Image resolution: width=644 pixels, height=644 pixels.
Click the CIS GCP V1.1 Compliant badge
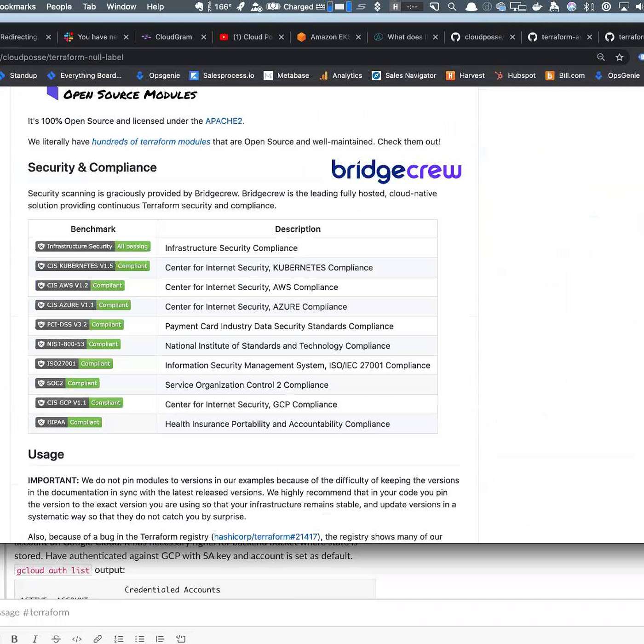click(x=79, y=403)
